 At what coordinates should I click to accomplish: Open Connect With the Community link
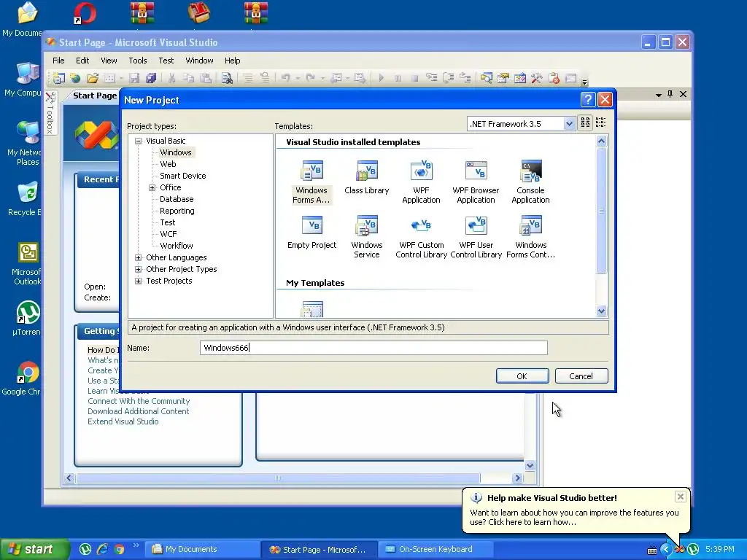pos(139,401)
